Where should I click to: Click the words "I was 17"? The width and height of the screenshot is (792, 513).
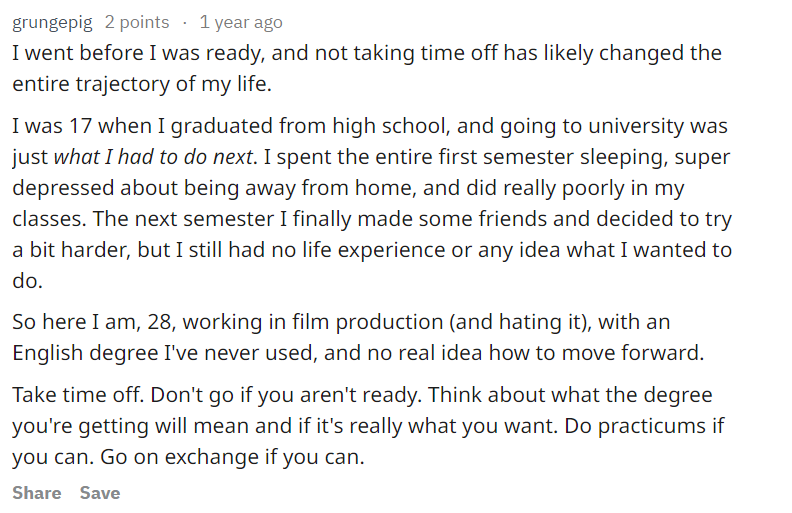47,126
